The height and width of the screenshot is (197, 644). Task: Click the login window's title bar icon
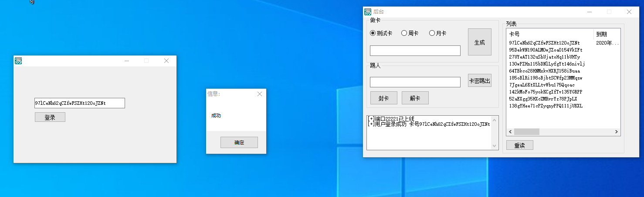click(18, 61)
